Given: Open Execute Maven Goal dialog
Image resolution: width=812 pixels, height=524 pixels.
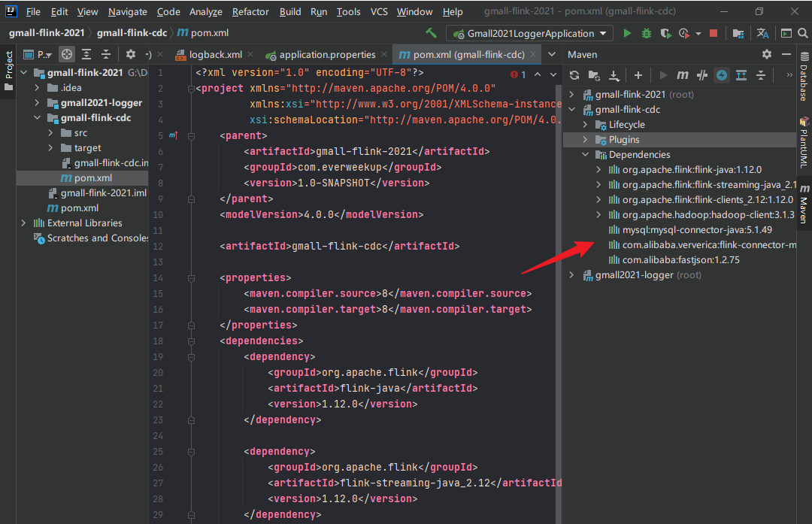Looking at the screenshot, I should click(683, 75).
